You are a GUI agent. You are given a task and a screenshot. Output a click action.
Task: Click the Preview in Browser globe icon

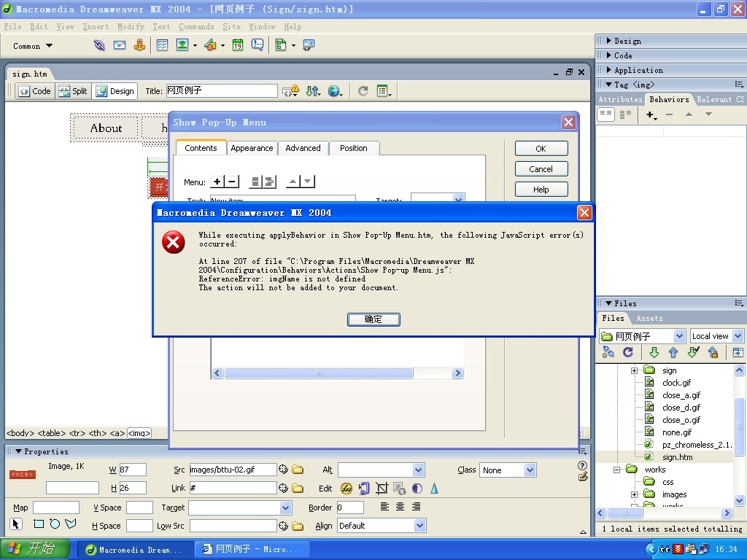[334, 91]
